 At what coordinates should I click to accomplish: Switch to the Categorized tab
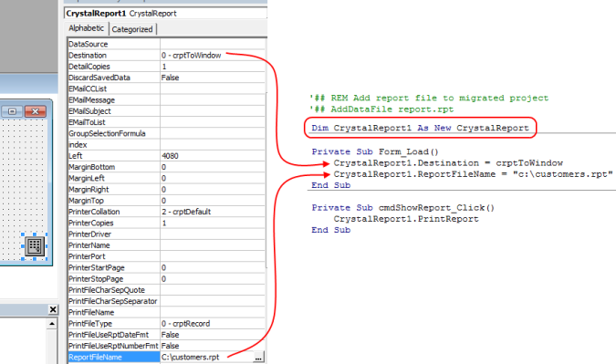pyautogui.click(x=132, y=29)
